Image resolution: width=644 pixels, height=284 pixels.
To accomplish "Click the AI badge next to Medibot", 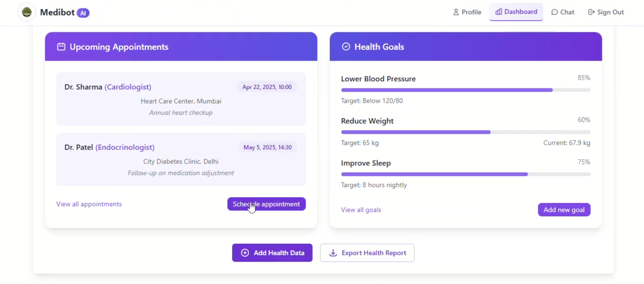I will (83, 13).
